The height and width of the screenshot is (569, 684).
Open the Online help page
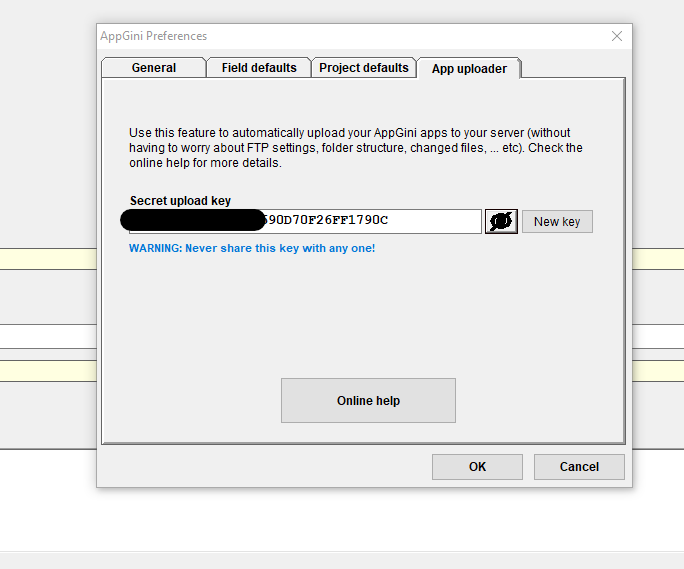click(x=368, y=401)
